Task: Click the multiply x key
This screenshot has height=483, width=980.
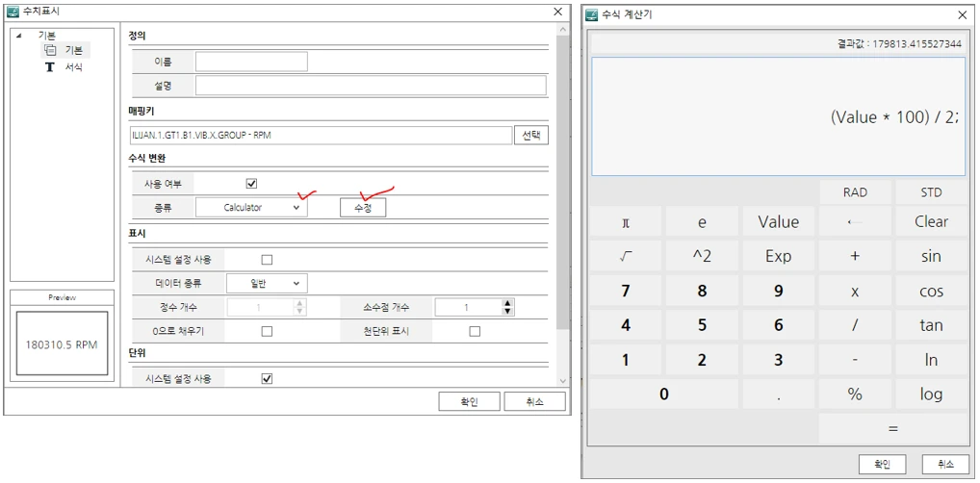Action: pos(855,292)
